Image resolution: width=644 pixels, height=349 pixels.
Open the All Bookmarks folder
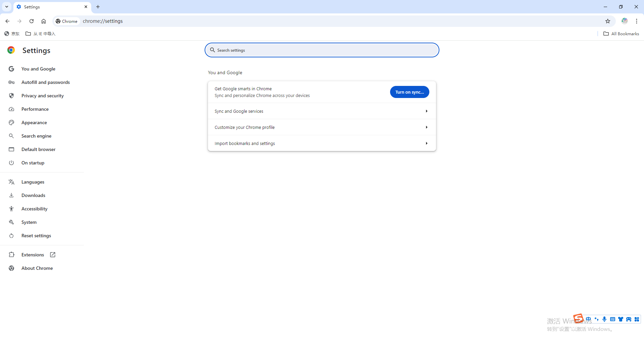point(621,34)
